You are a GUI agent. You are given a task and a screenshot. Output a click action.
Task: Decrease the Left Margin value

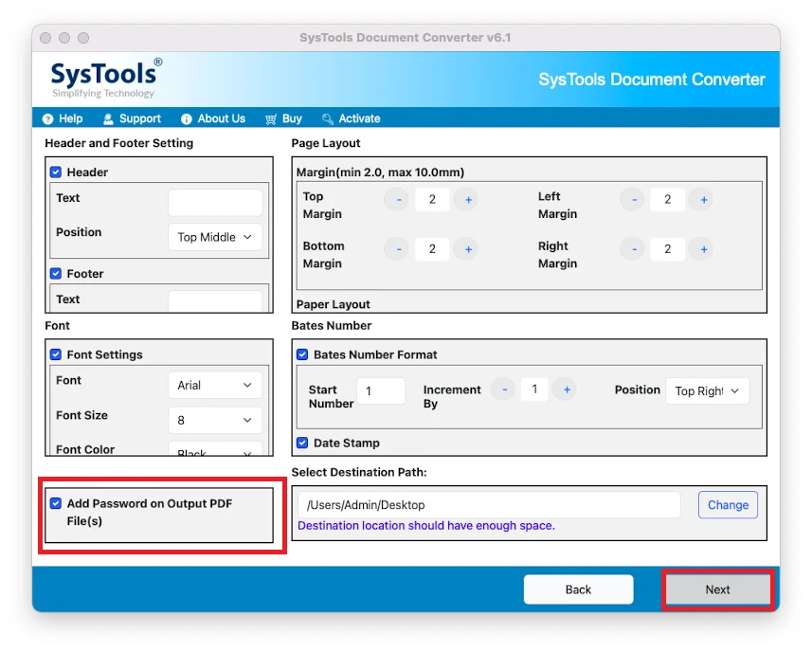click(632, 199)
